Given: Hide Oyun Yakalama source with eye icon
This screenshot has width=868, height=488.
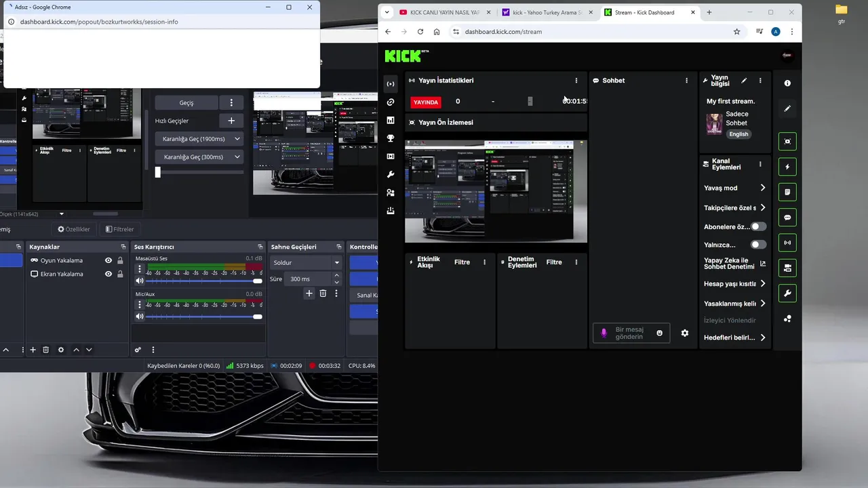Looking at the screenshot, I should tap(108, 260).
